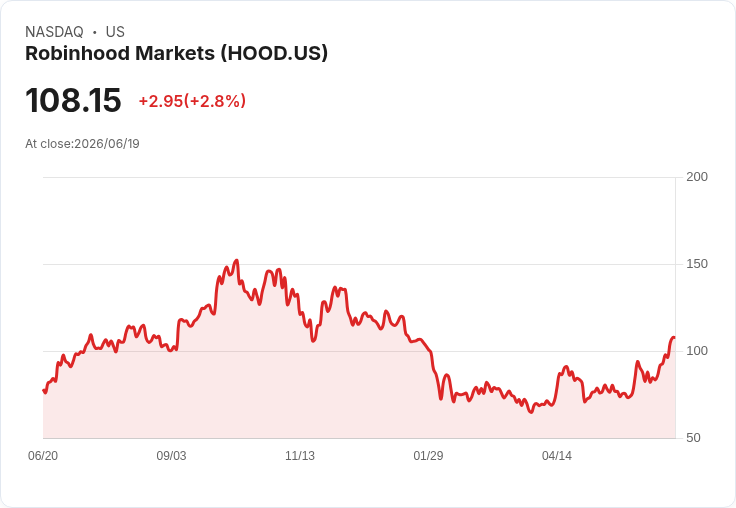Click the latest price point at line's end
The height and width of the screenshot is (508, 736).
click(x=674, y=338)
